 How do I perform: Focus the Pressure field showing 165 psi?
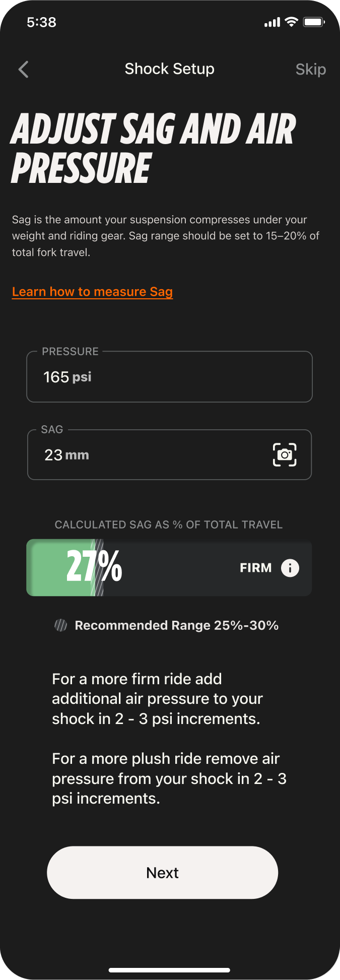tap(169, 377)
